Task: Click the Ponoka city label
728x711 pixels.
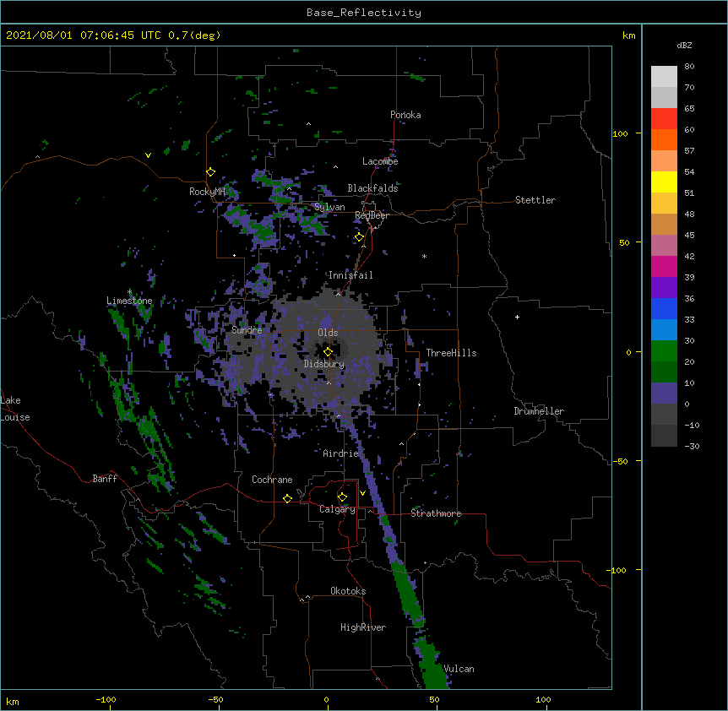Action: click(x=405, y=115)
